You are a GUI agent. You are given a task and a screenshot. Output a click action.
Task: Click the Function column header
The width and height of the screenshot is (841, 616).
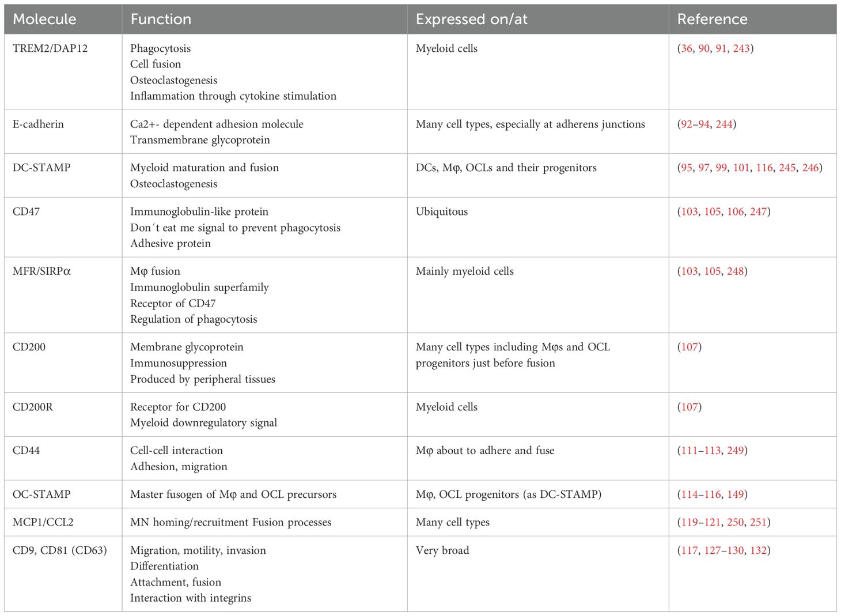(x=161, y=19)
